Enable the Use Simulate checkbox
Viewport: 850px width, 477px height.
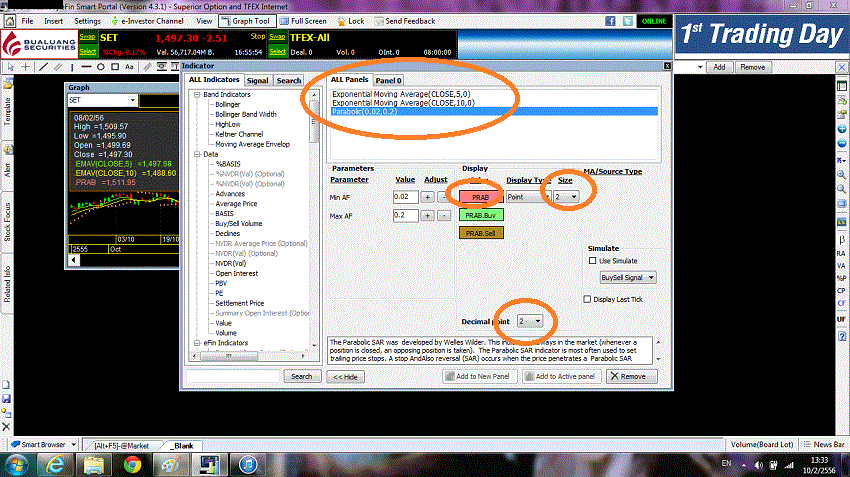click(x=593, y=261)
